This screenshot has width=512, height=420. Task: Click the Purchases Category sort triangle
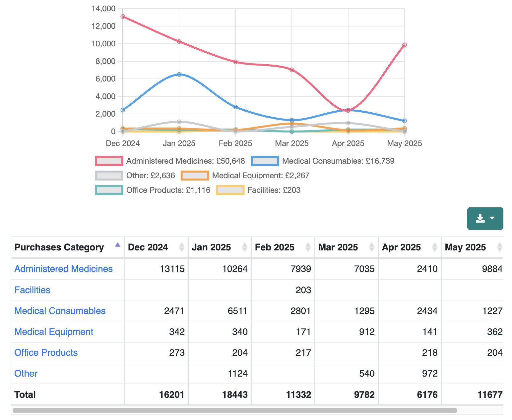(117, 244)
